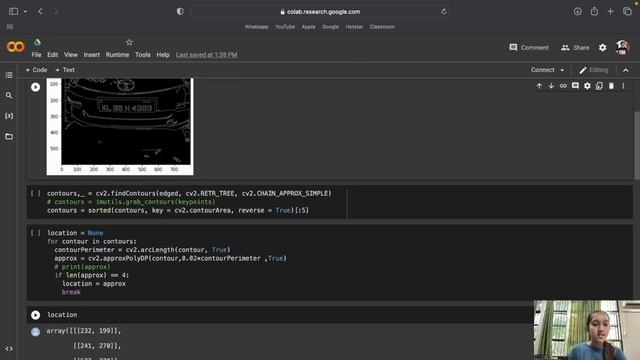Add a comment to the cell
This screenshot has width=640, height=360.
(x=575, y=86)
